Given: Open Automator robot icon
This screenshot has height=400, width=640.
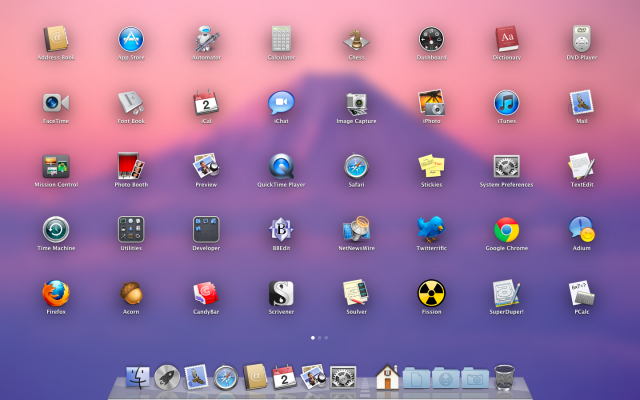Looking at the screenshot, I should point(206,39).
